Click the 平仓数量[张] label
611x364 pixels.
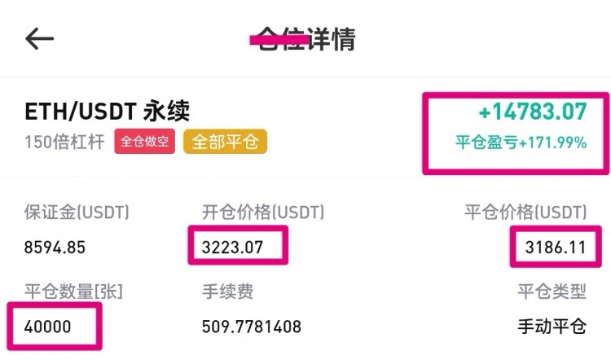[x=73, y=292]
